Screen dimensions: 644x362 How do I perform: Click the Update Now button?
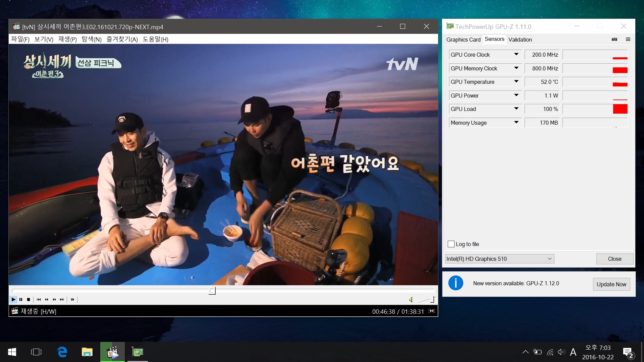pyautogui.click(x=611, y=284)
